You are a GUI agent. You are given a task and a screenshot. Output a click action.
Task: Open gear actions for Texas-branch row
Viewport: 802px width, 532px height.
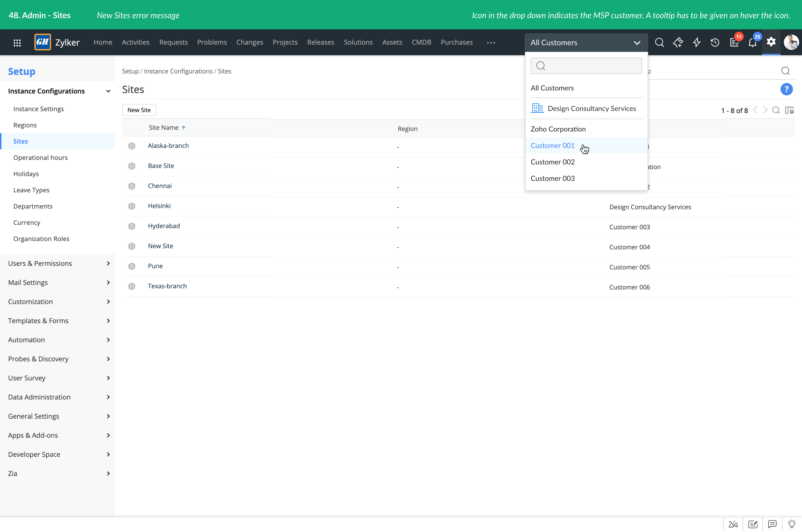[x=132, y=286]
